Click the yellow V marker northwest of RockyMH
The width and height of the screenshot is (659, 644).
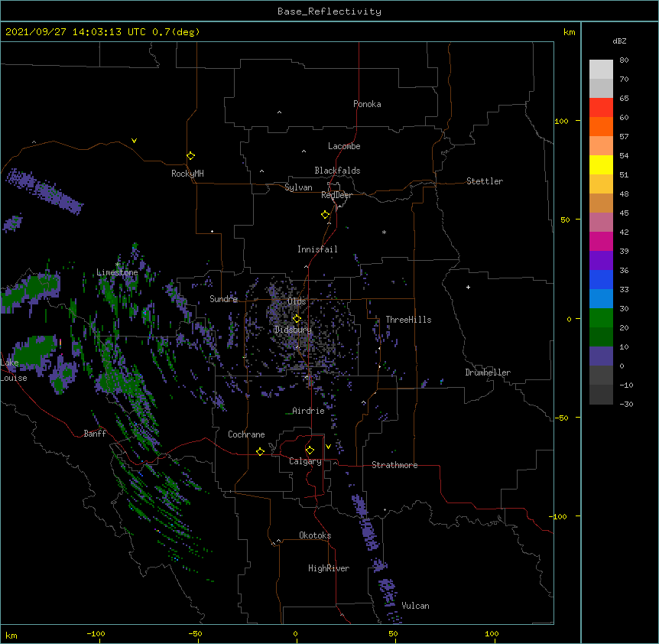tap(134, 141)
